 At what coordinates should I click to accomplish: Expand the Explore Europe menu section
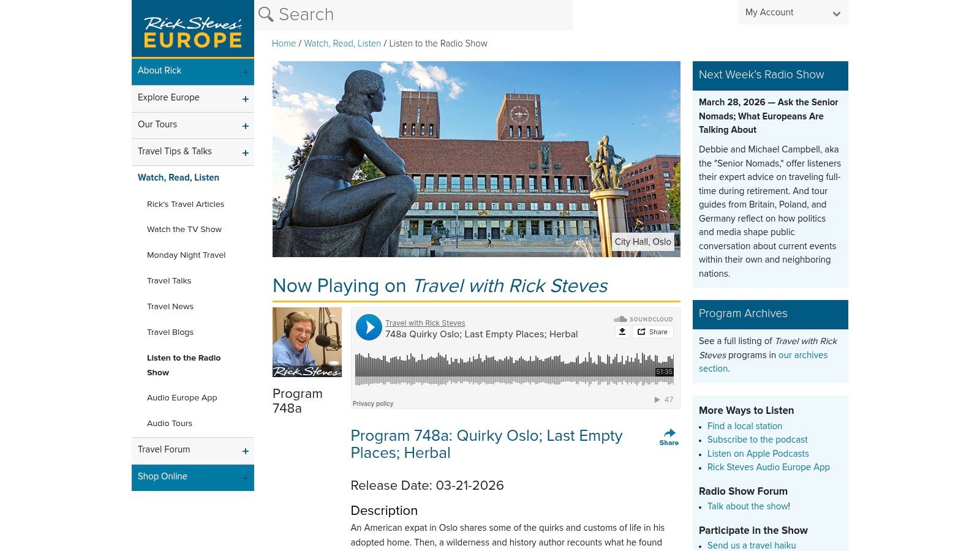pyautogui.click(x=246, y=99)
